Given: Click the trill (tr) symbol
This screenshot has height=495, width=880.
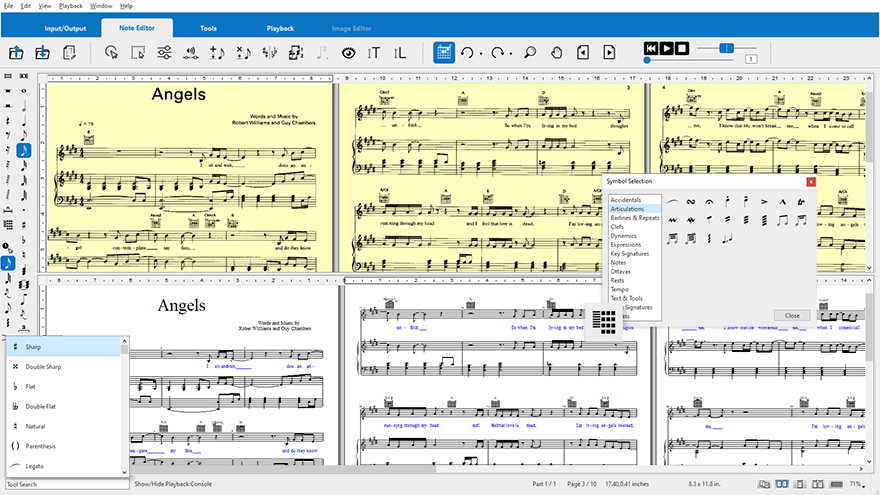Looking at the screenshot, I should click(801, 201).
